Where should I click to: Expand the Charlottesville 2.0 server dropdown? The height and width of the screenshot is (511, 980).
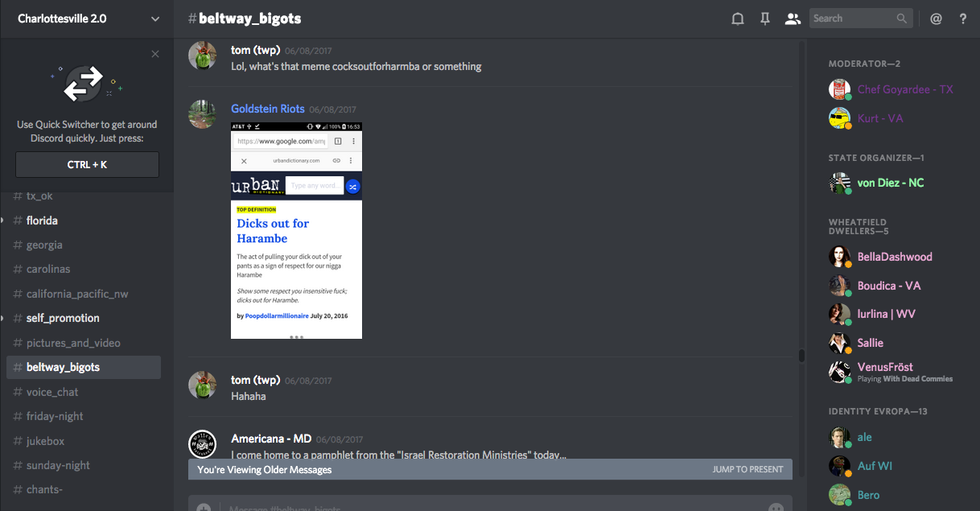[155, 19]
